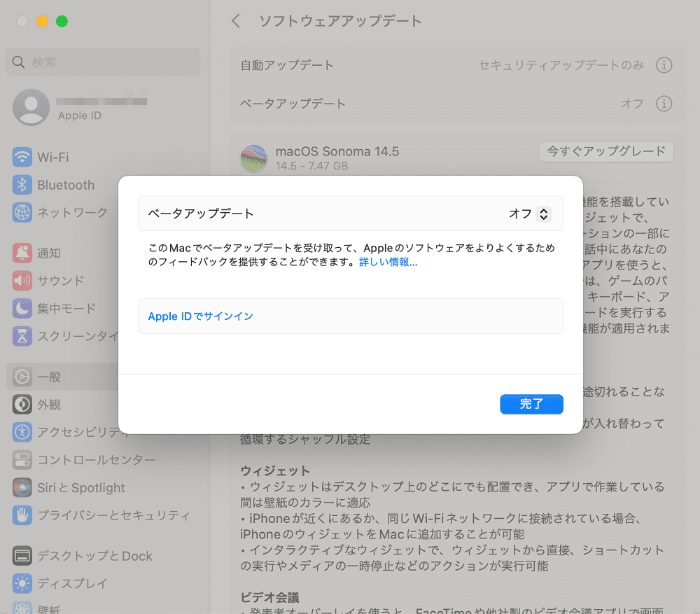Click the 完了 button
This screenshot has height=614, width=700.
click(531, 404)
